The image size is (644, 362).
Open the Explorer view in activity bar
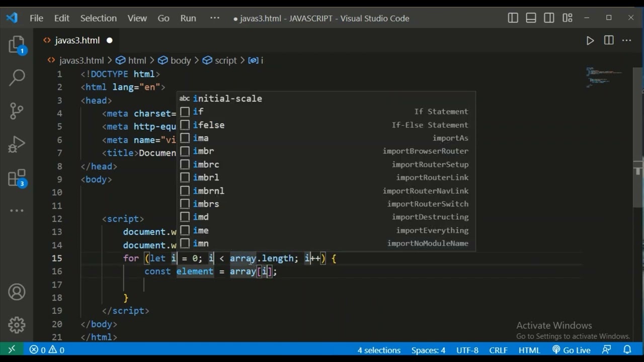[x=17, y=45]
